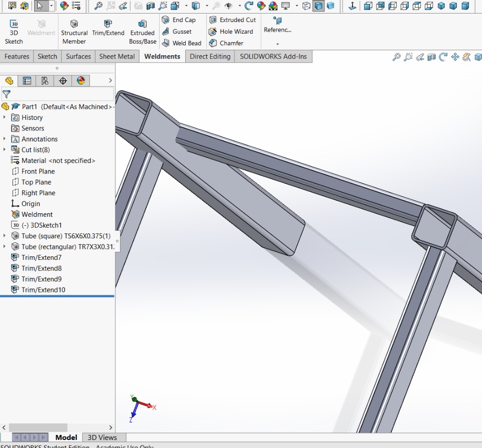This screenshot has height=448, width=482.
Task: Switch to the Front standard view cube
Action: pos(368,6)
